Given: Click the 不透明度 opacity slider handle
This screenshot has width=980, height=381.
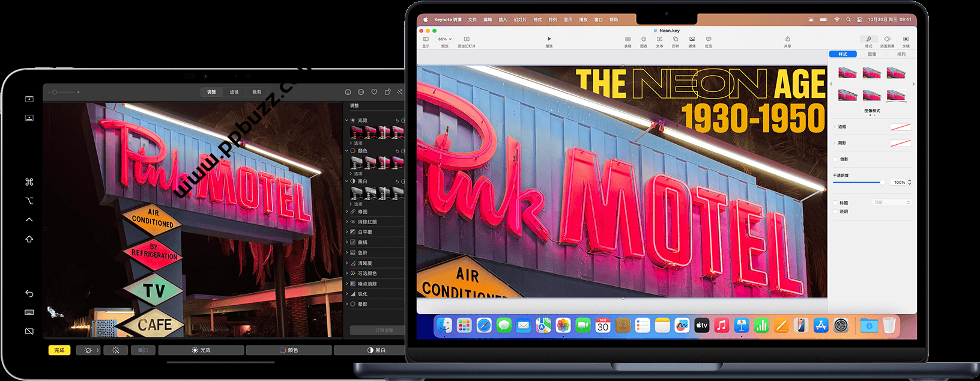Looking at the screenshot, I should 882,182.
